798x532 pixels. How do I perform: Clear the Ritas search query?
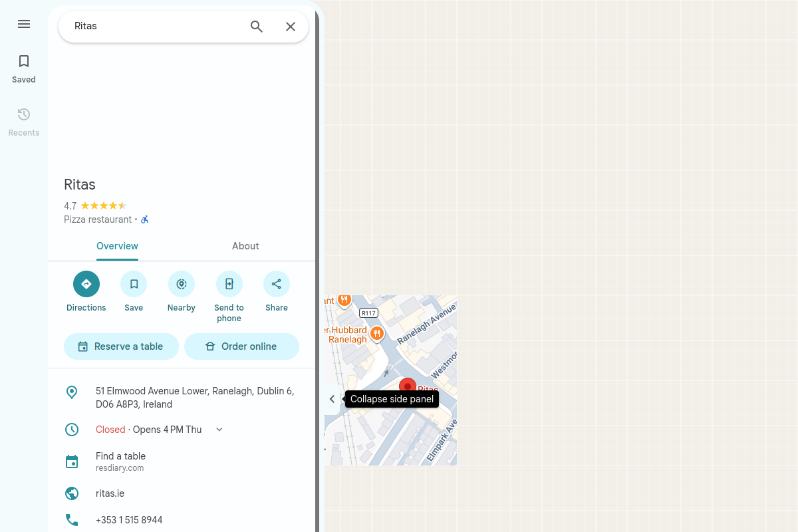click(291, 27)
